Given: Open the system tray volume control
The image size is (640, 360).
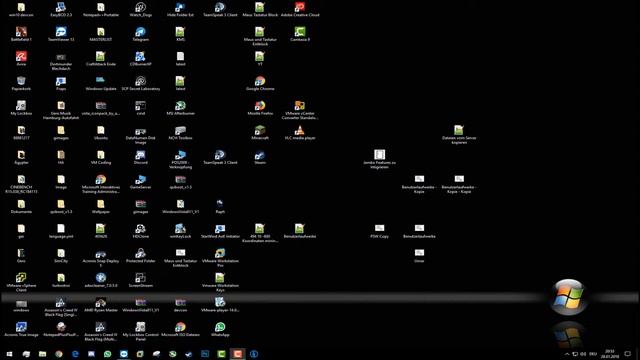Looking at the screenshot, I should 584,354.
